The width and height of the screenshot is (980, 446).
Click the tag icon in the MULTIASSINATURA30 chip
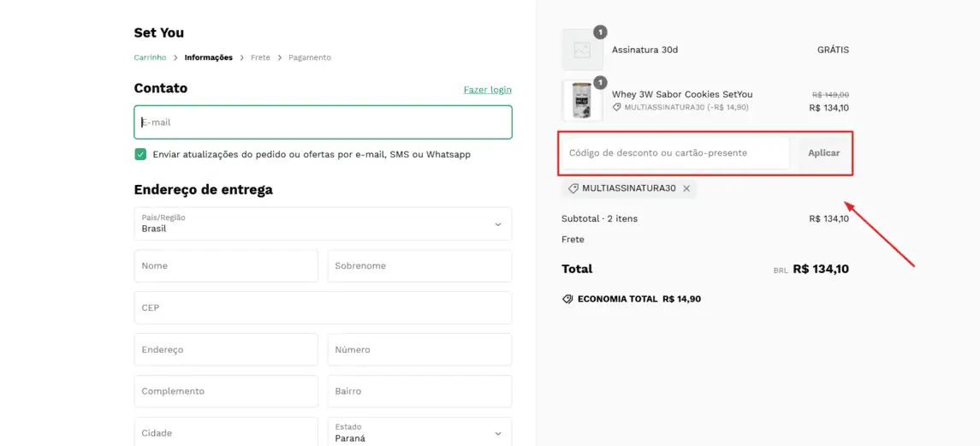point(573,188)
